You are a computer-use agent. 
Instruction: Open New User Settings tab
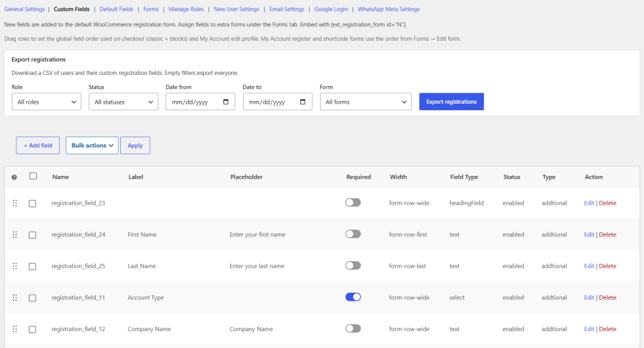tap(237, 9)
